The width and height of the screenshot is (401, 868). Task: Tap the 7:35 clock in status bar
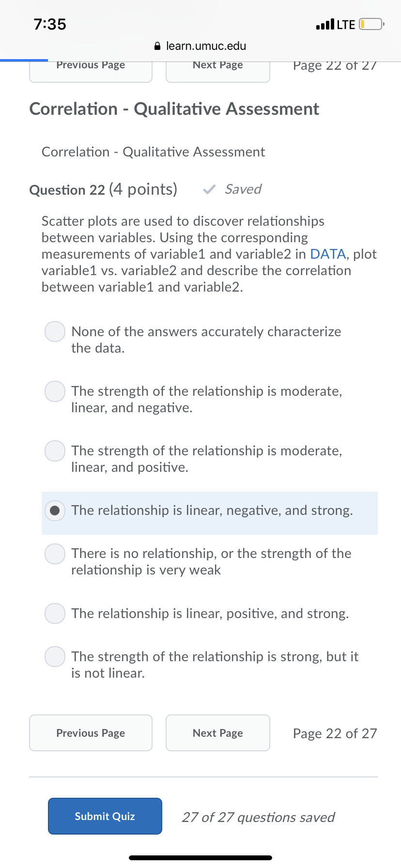pos(50,24)
